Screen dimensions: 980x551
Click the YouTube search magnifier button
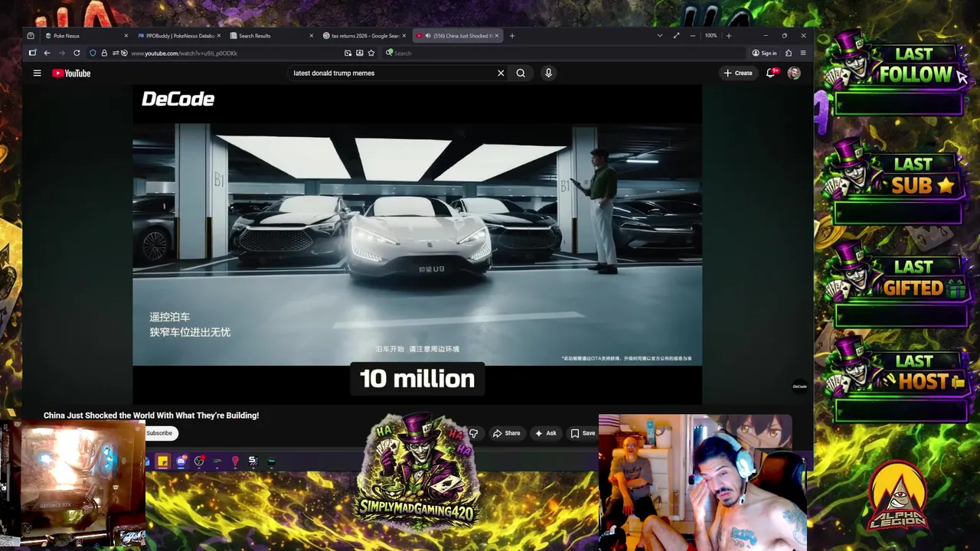point(521,73)
